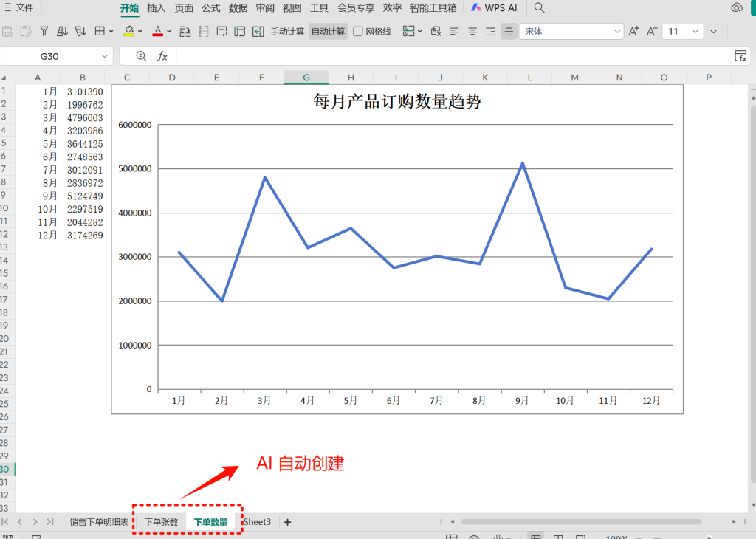The height and width of the screenshot is (539, 756).
Task: Apply the red font color A
Action: tap(158, 31)
